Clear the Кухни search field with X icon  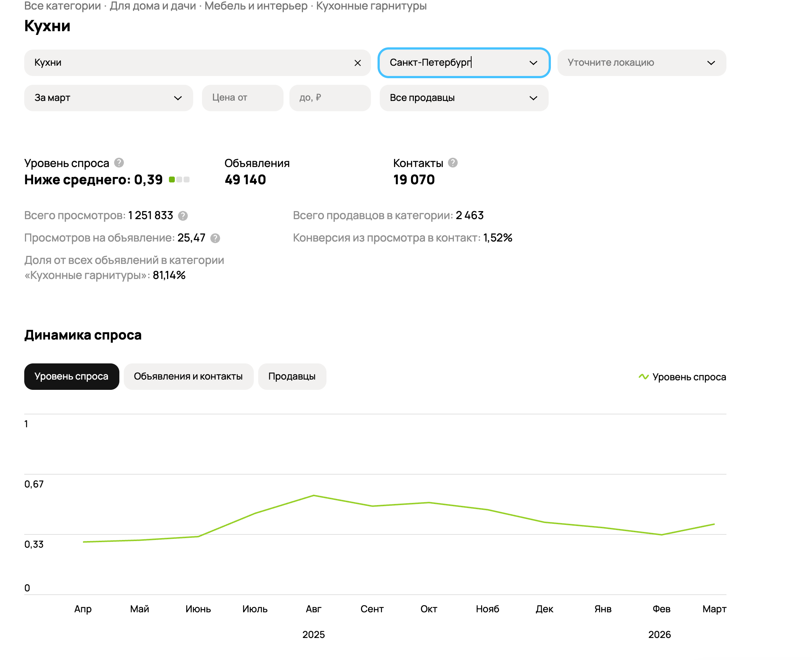tap(357, 63)
